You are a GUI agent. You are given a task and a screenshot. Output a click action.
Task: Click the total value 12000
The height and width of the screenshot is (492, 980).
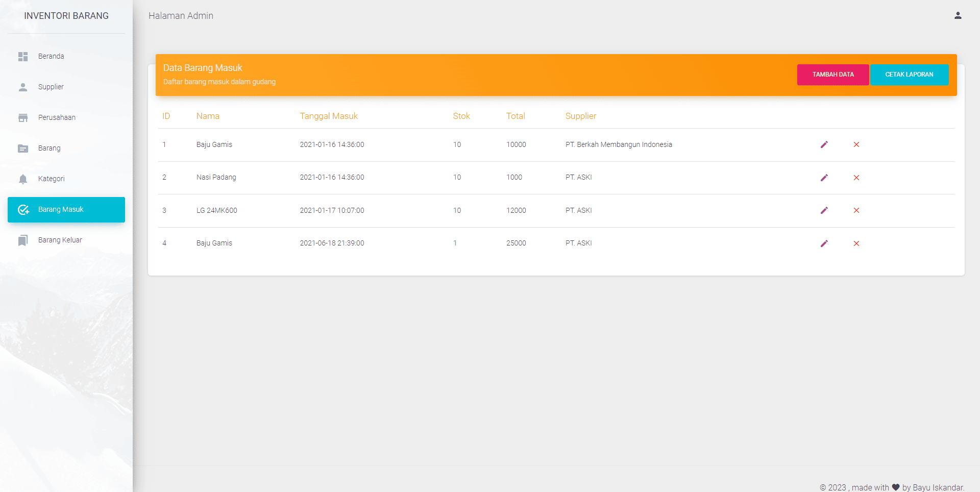516,210
